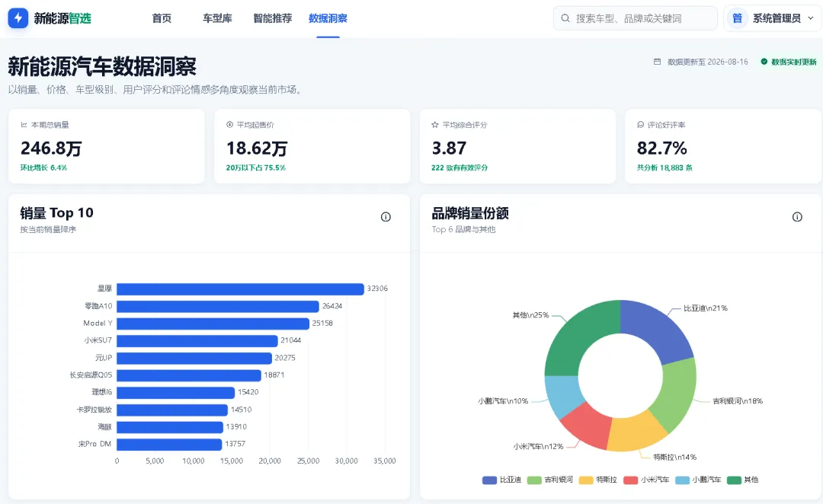Click the 理想i6 sales bar
Viewport: 823px width, 504px height.
(176, 392)
